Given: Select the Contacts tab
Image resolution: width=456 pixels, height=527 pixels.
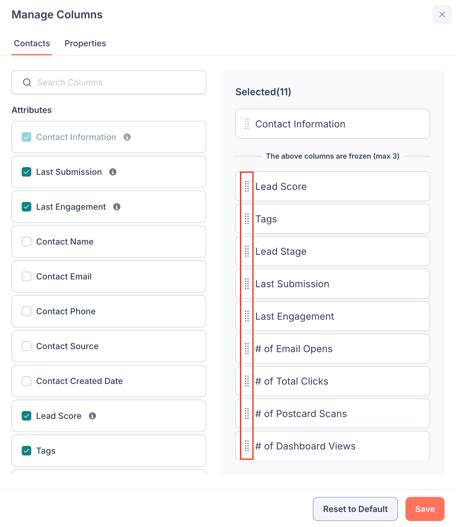Looking at the screenshot, I should (x=32, y=43).
